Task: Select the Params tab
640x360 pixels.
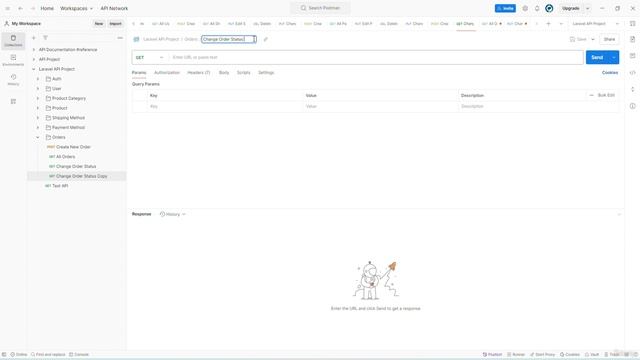Action: click(139, 73)
